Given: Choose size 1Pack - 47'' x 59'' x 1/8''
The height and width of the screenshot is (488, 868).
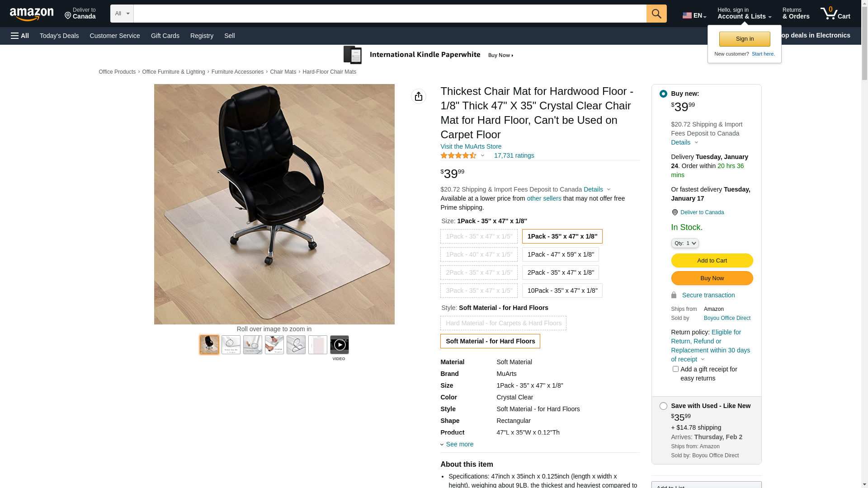Looking at the screenshot, I should click(x=561, y=254).
